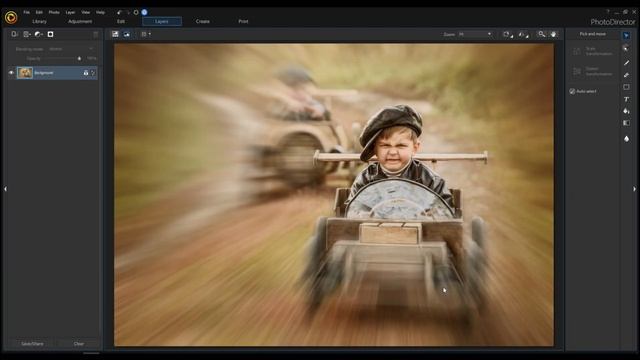The height and width of the screenshot is (360, 640).
Task: Collapse the left panel arrow
Action: 5,189
